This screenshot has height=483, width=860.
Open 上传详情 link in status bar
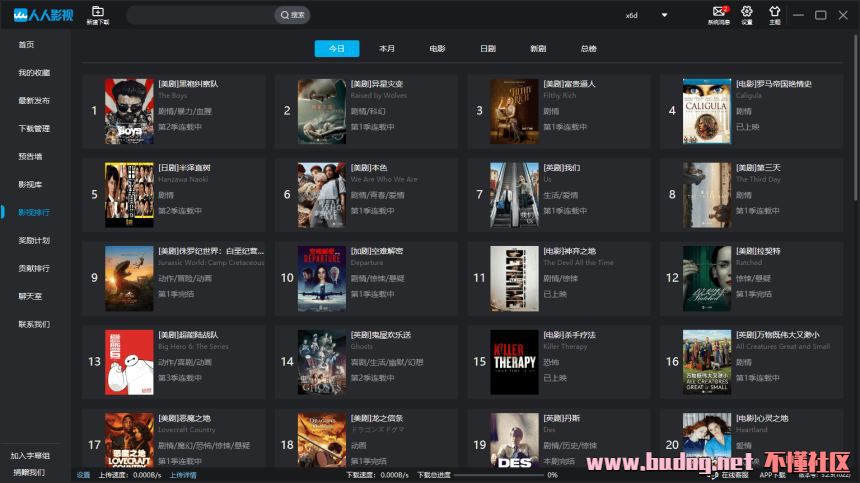tap(183, 475)
